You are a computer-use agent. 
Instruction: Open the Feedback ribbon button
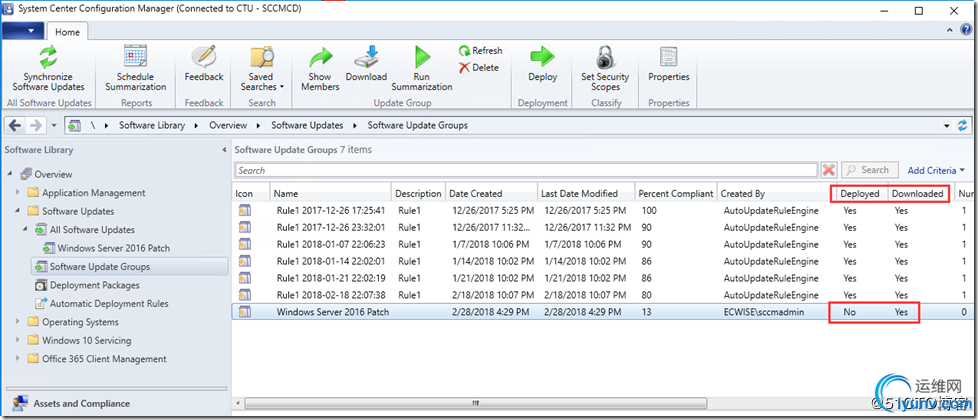(203, 64)
